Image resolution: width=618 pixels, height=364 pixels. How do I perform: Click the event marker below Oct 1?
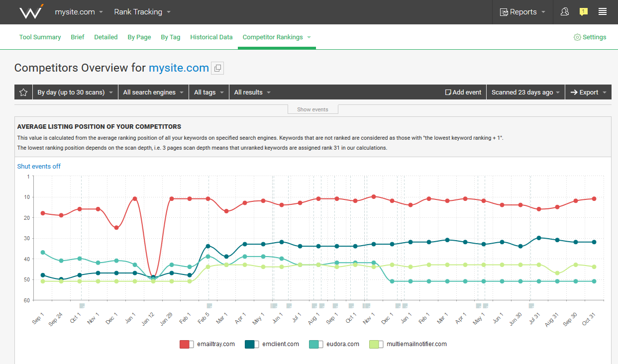(82, 306)
